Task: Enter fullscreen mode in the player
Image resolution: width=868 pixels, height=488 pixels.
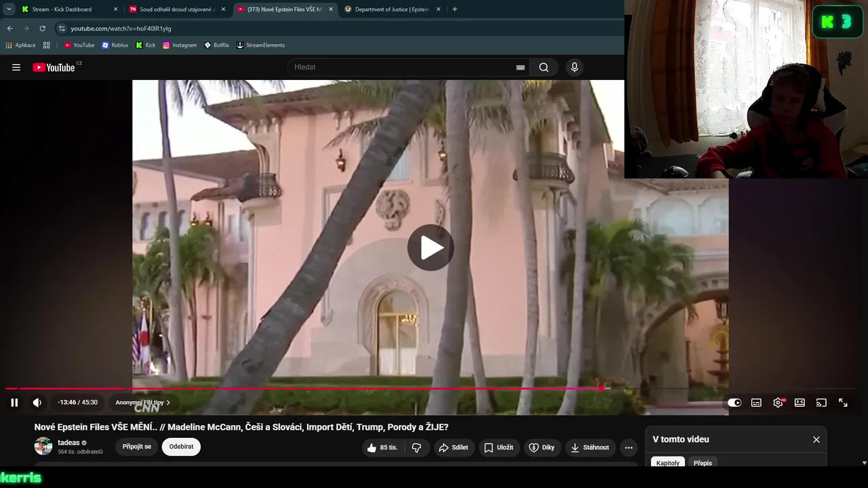Action: [843, 403]
